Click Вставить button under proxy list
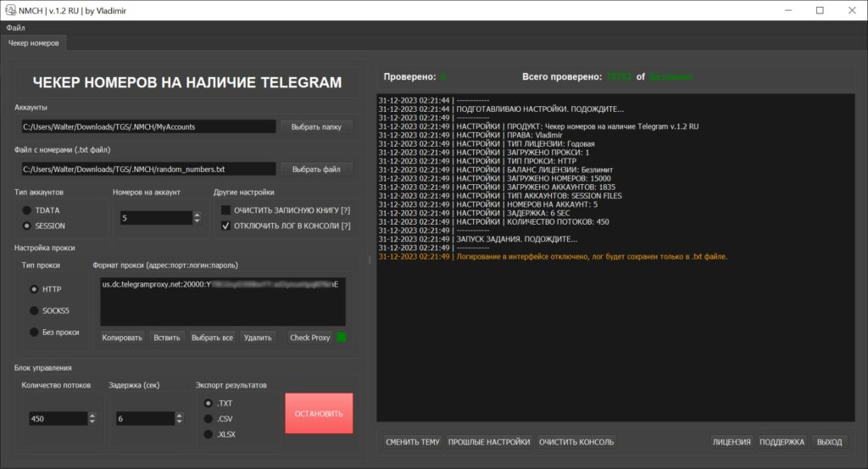Image resolution: width=868 pixels, height=469 pixels. pyautogui.click(x=167, y=338)
